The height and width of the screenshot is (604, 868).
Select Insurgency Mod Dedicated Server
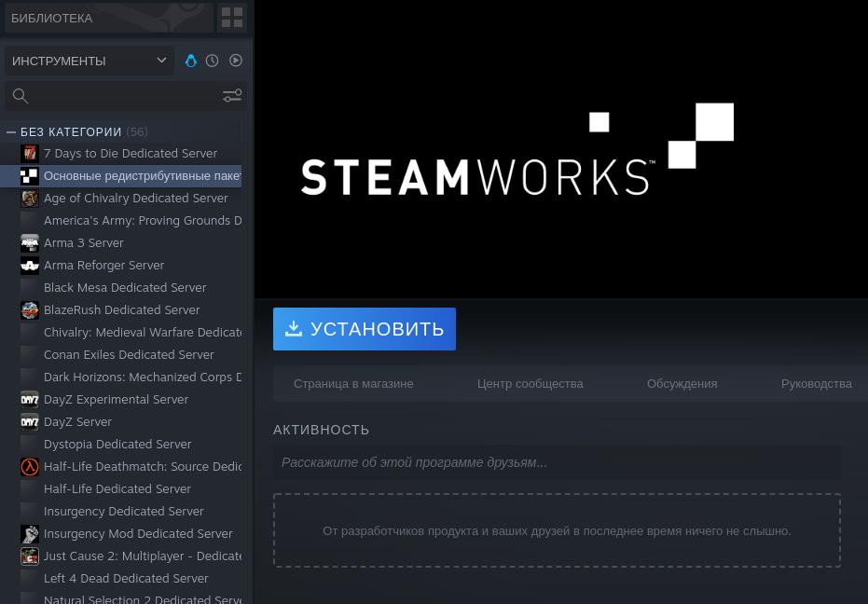point(138,534)
